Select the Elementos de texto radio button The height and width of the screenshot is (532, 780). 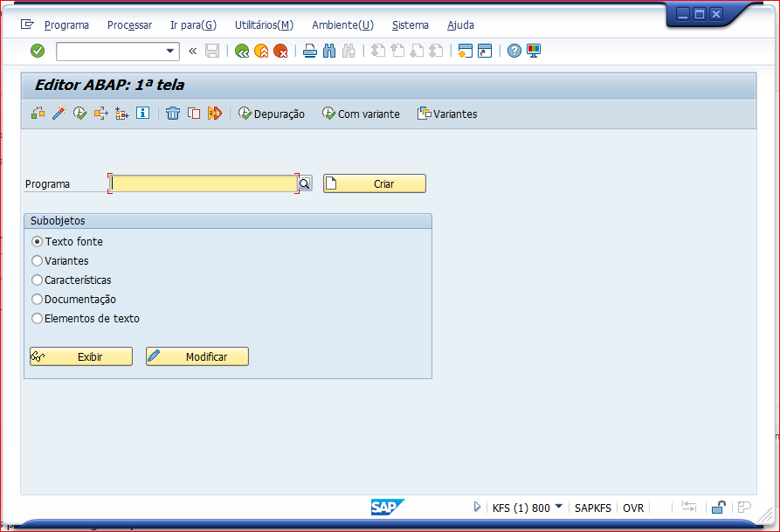click(37, 319)
